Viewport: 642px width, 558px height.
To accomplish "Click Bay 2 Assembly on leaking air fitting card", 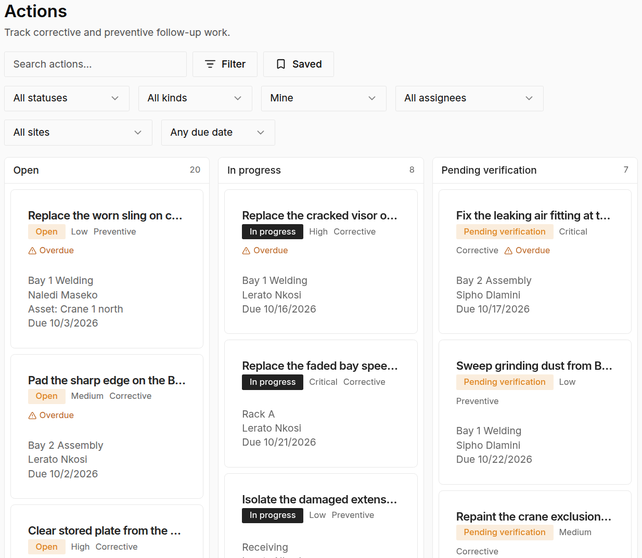I will (494, 281).
